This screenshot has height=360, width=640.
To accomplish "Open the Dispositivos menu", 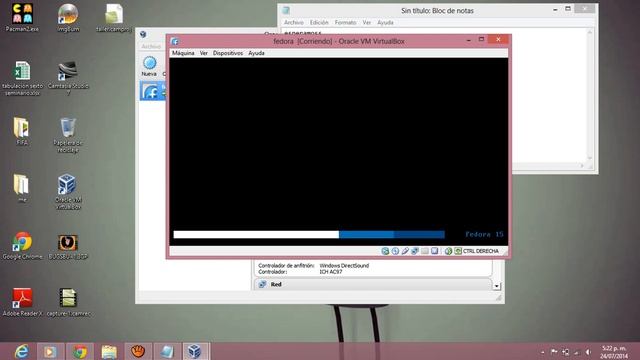I will [x=228, y=53].
